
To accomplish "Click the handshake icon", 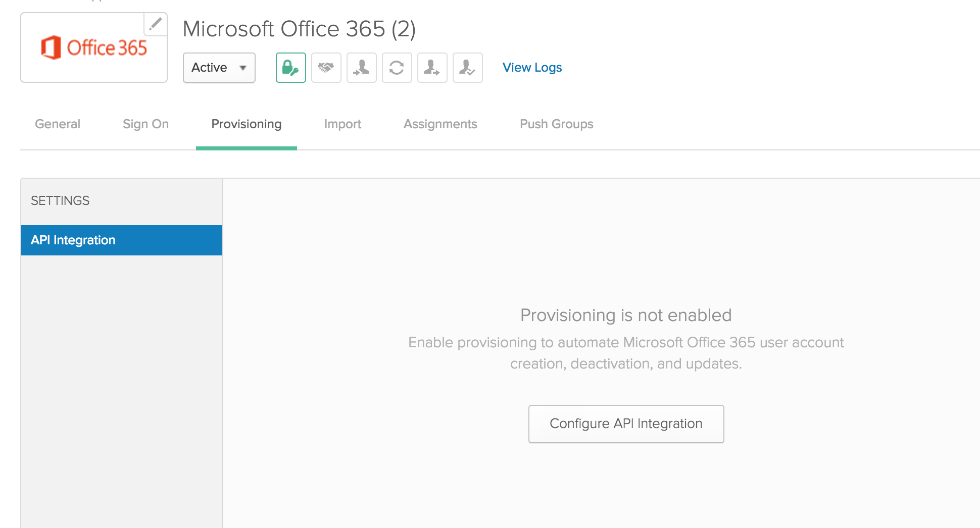I will (x=326, y=68).
